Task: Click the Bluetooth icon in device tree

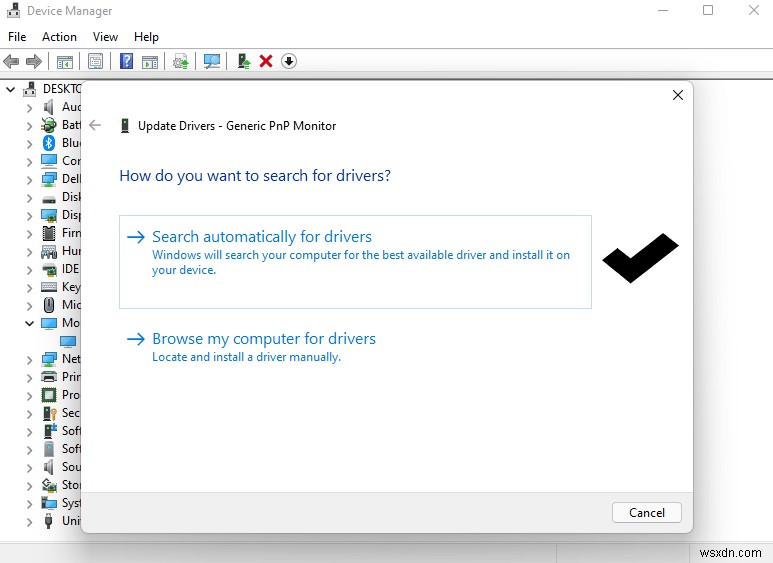Action: pyautogui.click(x=48, y=143)
